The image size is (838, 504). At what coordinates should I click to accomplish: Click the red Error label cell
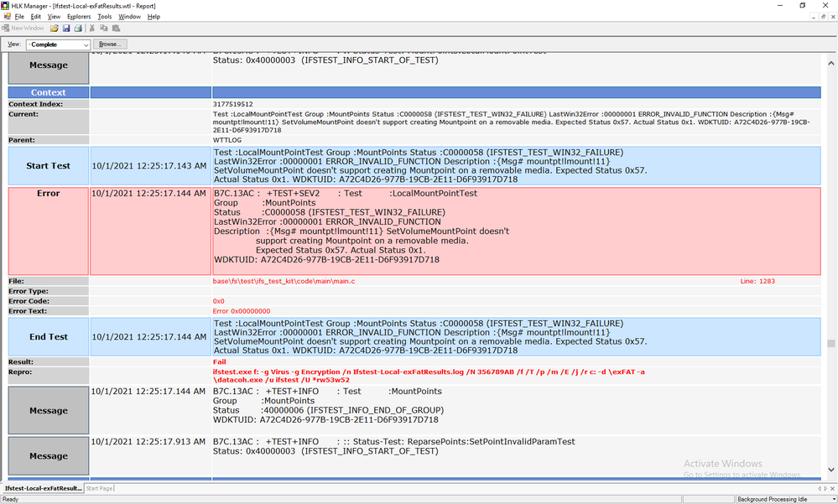click(x=48, y=231)
